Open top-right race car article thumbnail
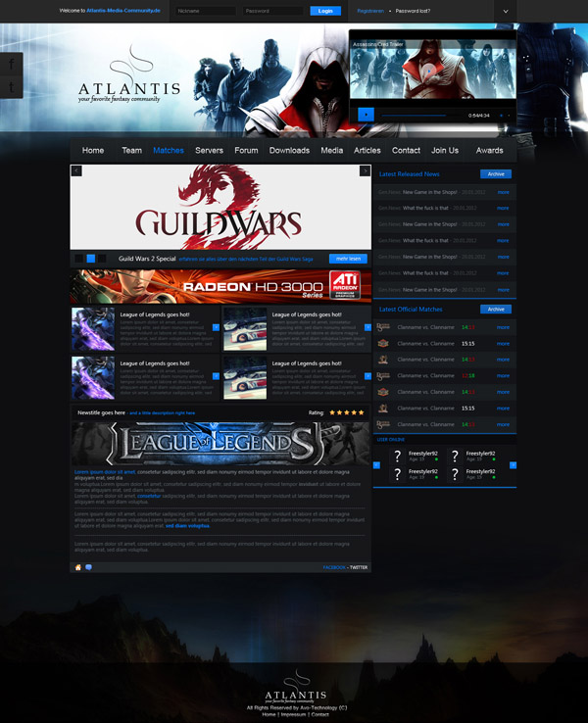The height and width of the screenshot is (723, 588). point(245,329)
